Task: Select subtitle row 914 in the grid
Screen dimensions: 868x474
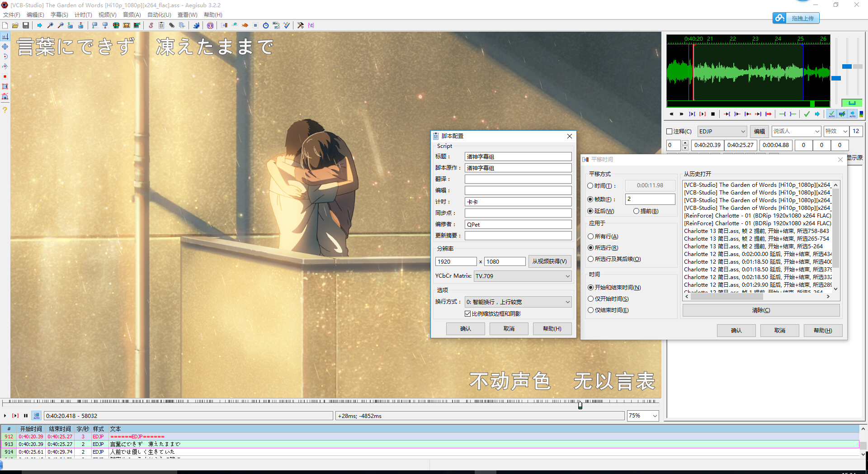Action: pos(429,452)
